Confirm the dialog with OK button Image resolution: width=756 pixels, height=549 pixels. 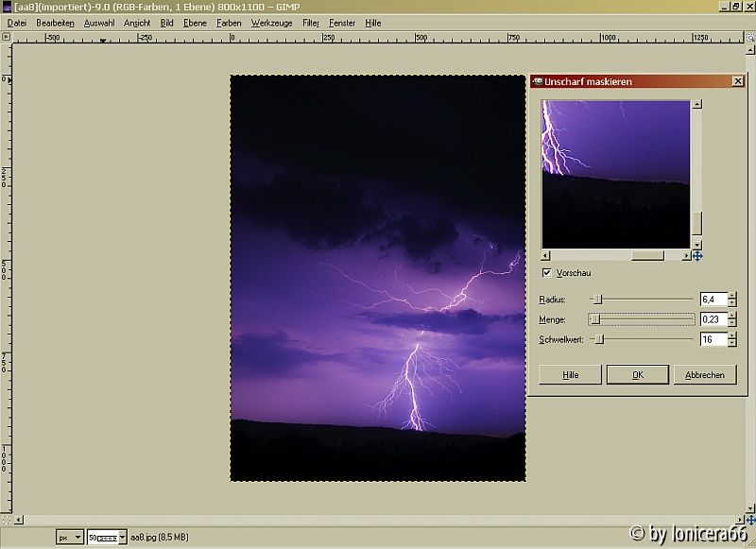(637, 375)
